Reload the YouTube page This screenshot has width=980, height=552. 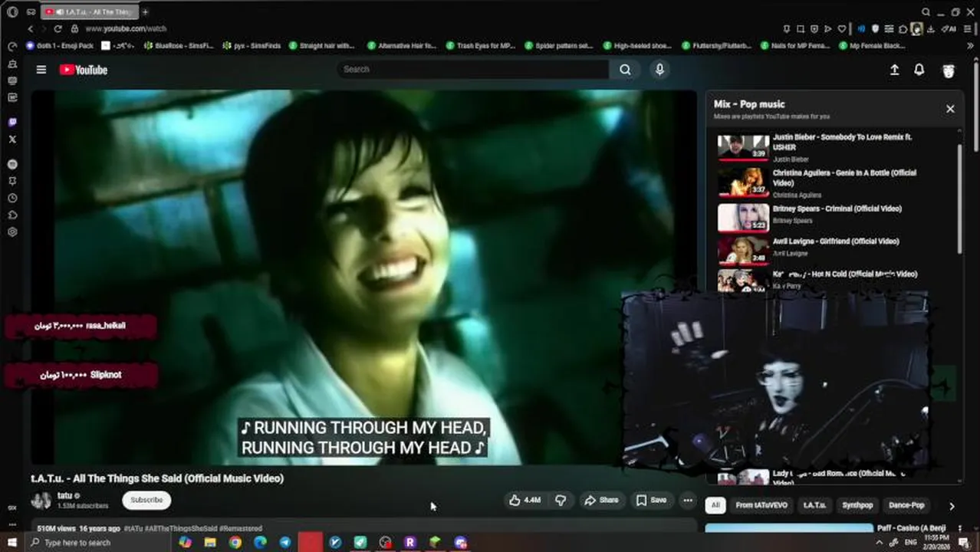(x=58, y=28)
